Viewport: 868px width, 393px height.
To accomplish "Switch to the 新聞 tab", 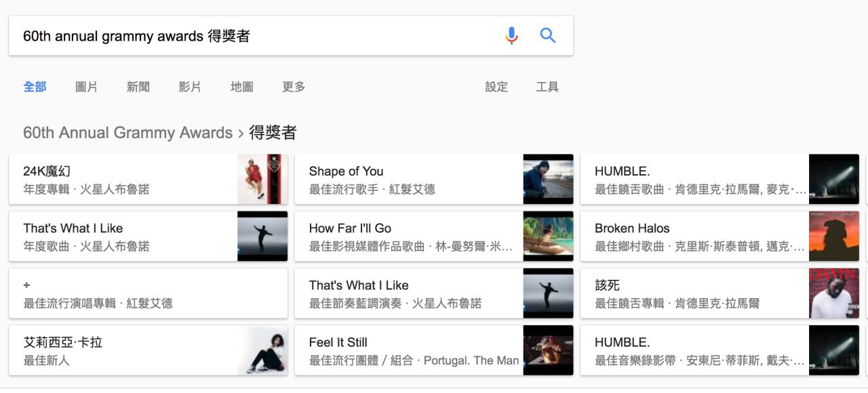I will coord(138,87).
